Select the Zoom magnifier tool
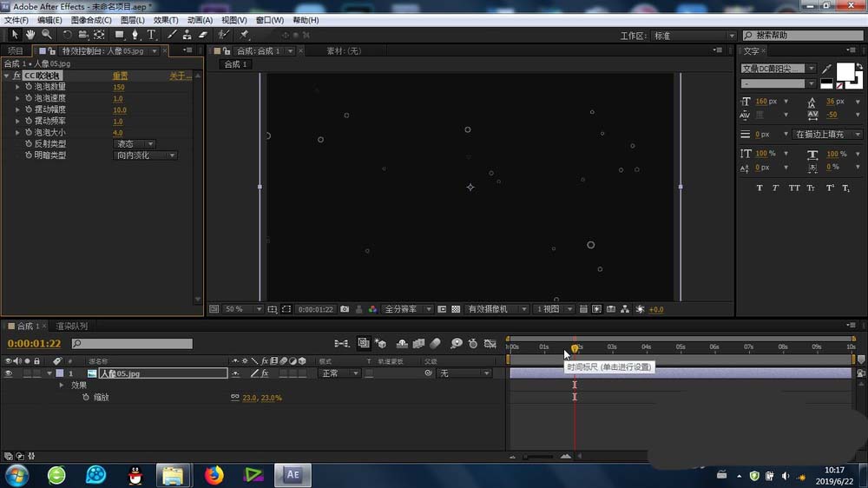 coord(46,35)
